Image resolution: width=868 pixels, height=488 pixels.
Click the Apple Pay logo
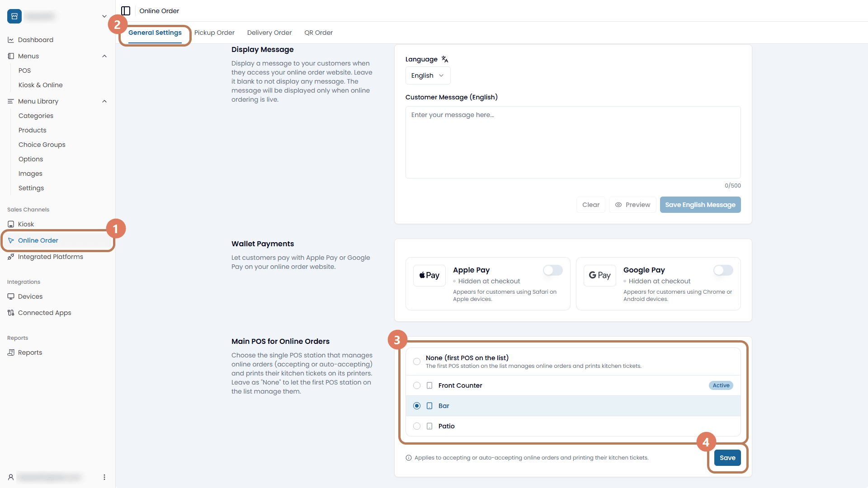tap(429, 276)
